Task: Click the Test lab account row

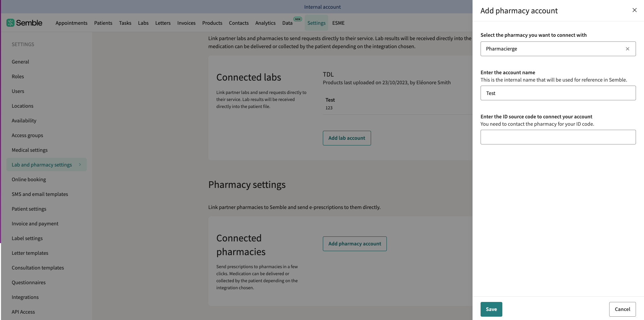Action: point(398,104)
